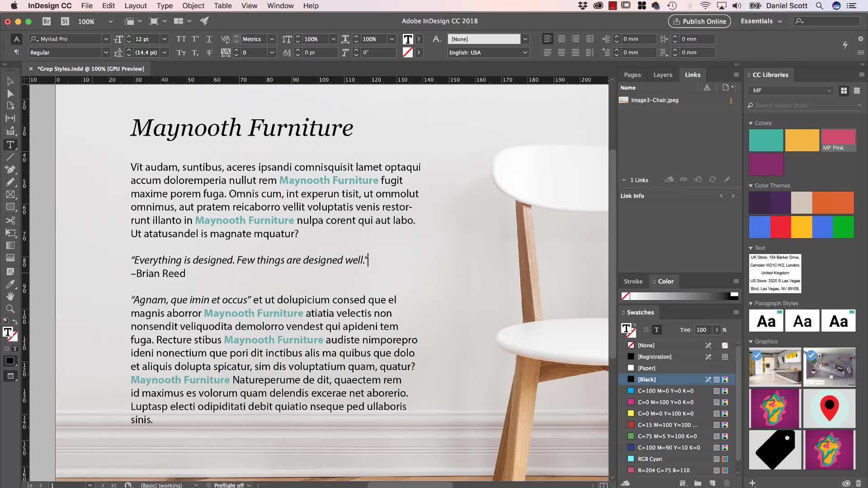868x488 pixels.
Task: Open the Essentials workspace dropdown
Action: click(761, 21)
